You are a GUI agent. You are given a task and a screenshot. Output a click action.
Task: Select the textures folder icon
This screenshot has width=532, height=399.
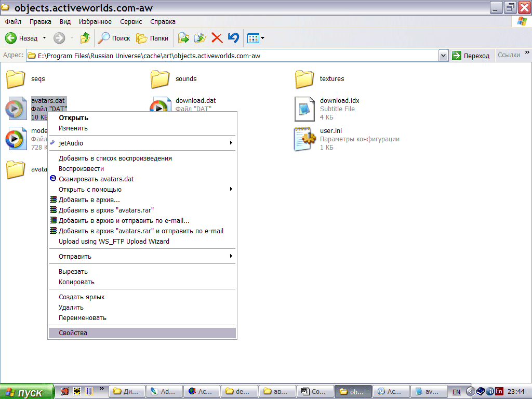coord(304,79)
